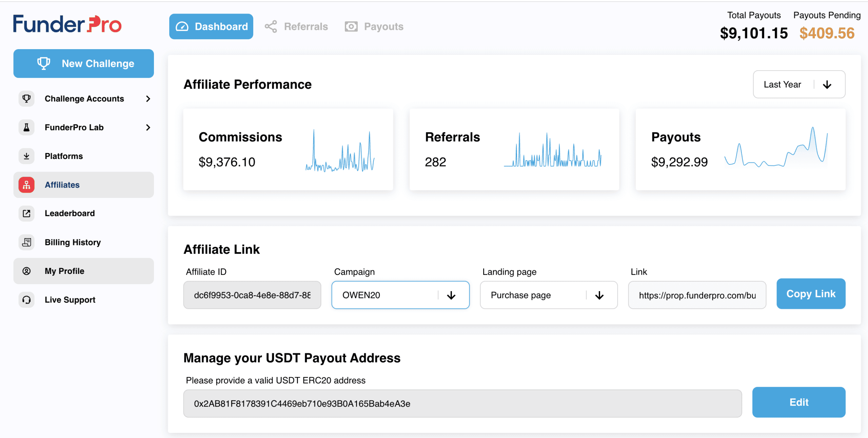Click the USDT ERC20 address field
This screenshot has height=438, width=868.
click(x=462, y=403)
